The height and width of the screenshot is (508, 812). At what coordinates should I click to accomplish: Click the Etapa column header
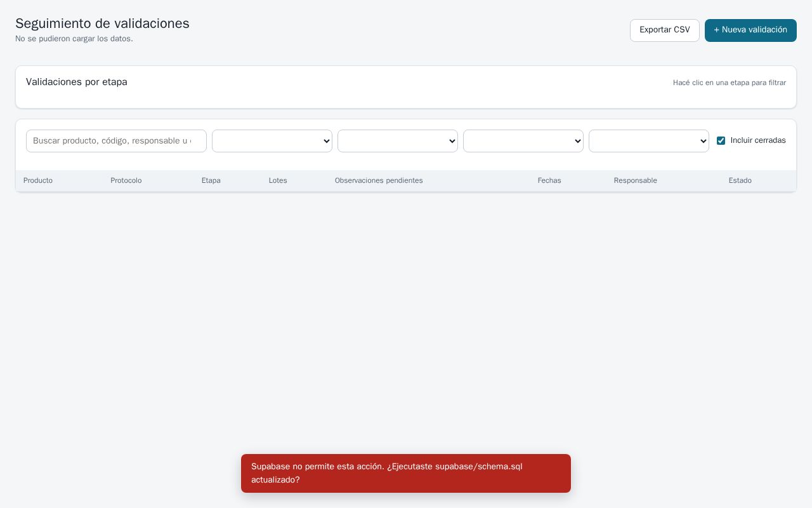tap(211, 181)
